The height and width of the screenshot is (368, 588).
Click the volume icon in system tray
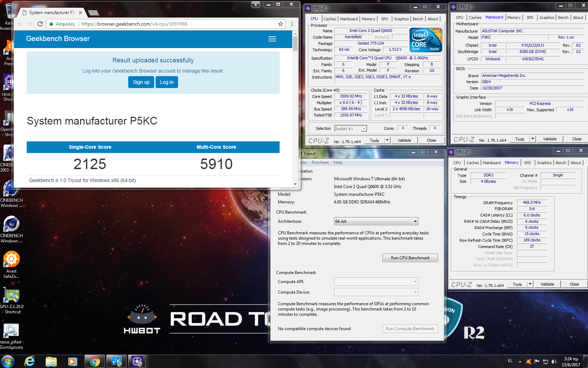pos(554,361)
